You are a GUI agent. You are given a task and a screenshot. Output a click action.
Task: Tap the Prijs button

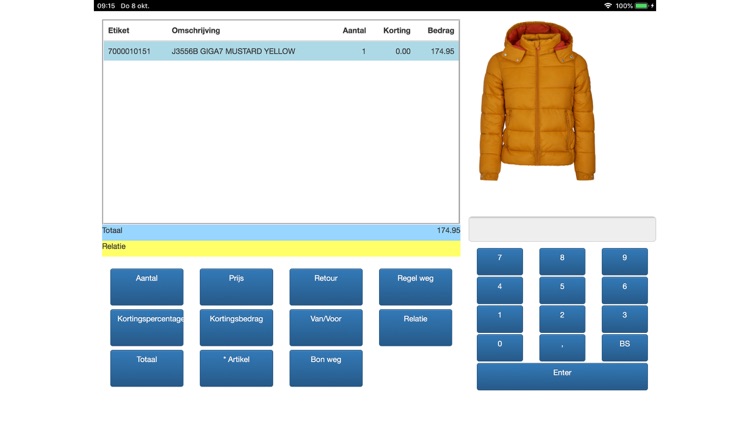[236, 287]
